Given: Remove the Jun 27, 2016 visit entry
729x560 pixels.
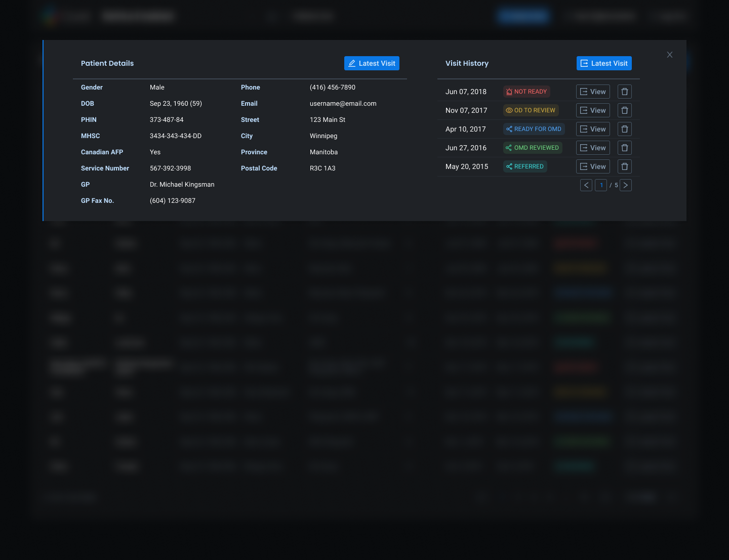Looking at the screenshot, I should point(624,148).
